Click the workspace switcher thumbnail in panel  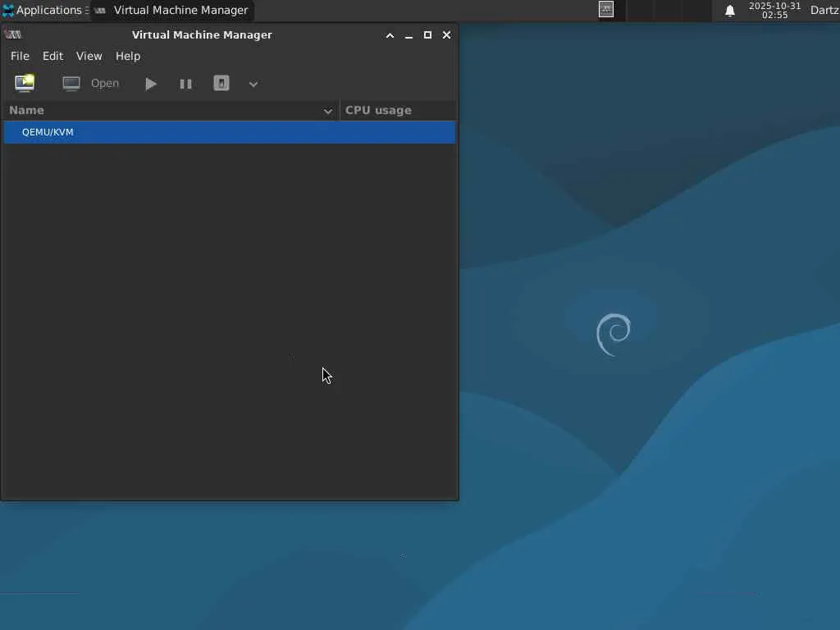(606, 9)
